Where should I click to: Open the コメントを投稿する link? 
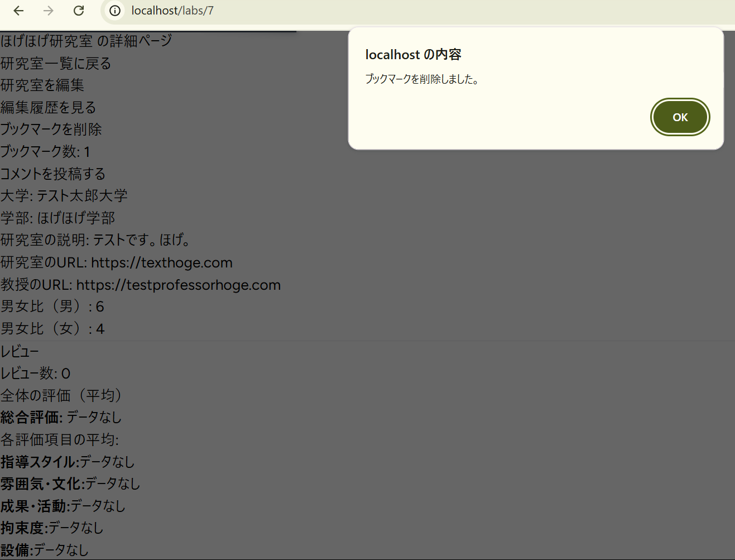click(x=53, y=174)
